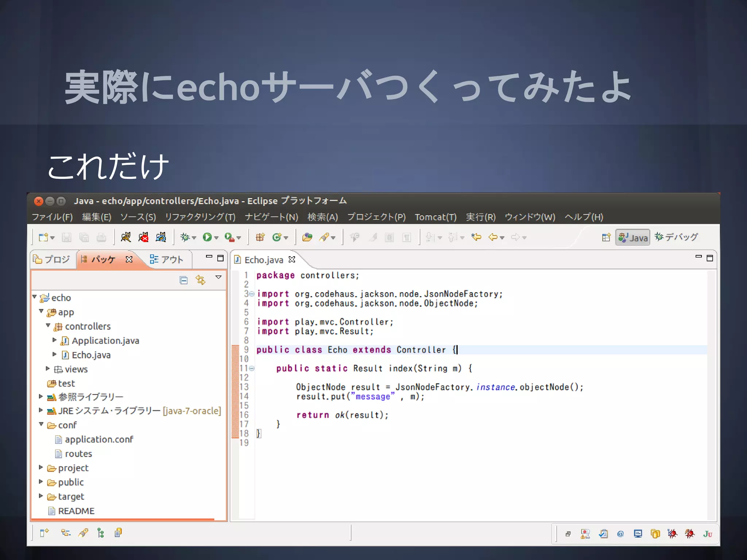
Task: Click the Console monitor icon in status bar
Action: click(x=638, y=534)
